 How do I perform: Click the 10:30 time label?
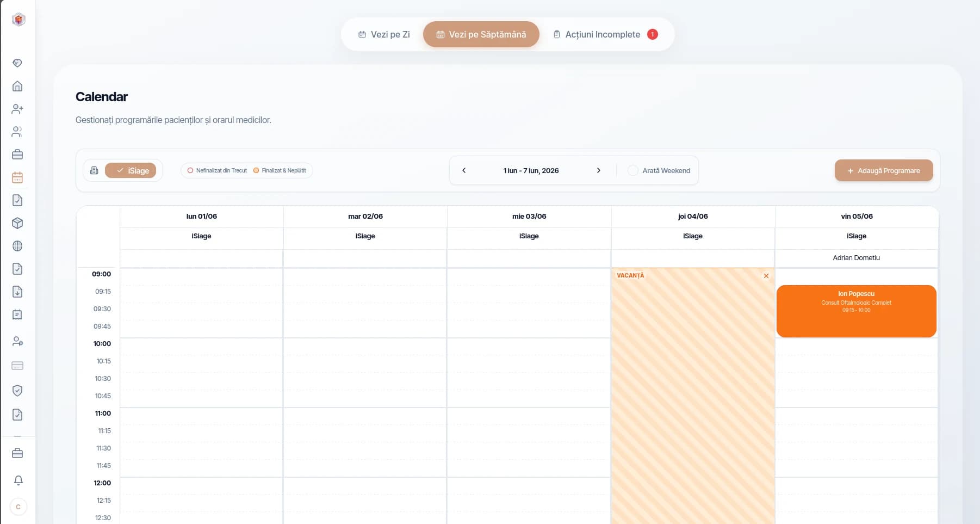pyautogui.click(x=103, y=379)
